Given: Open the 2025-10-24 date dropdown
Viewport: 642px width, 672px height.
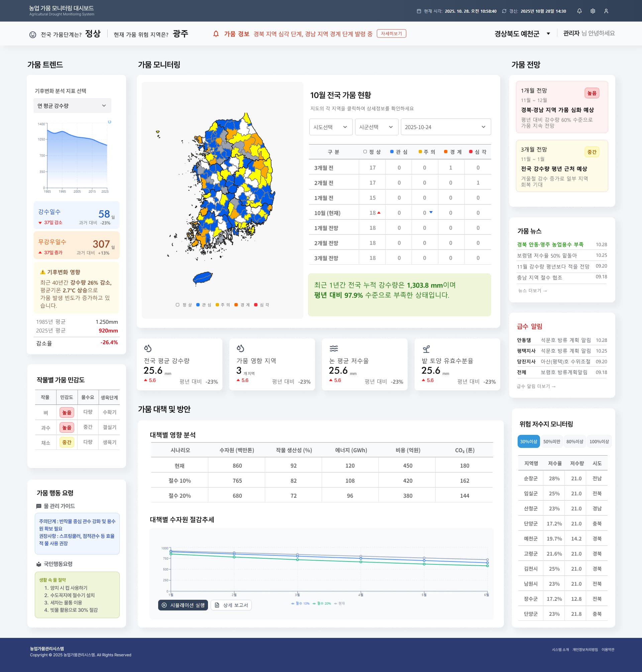Looking at the screenshot, I should coord(445,127).
